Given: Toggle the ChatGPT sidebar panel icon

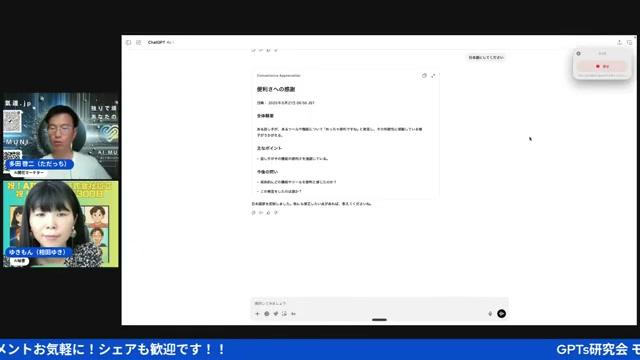Looking at the screenshot, I should (x=129, y=42).
